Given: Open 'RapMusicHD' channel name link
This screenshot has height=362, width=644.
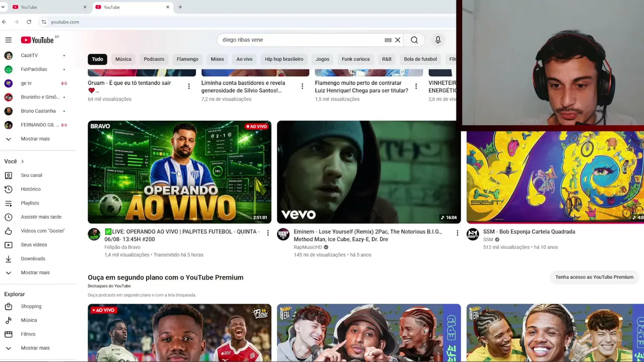Looking at the screenshot, I should click(x=307, y=247).
